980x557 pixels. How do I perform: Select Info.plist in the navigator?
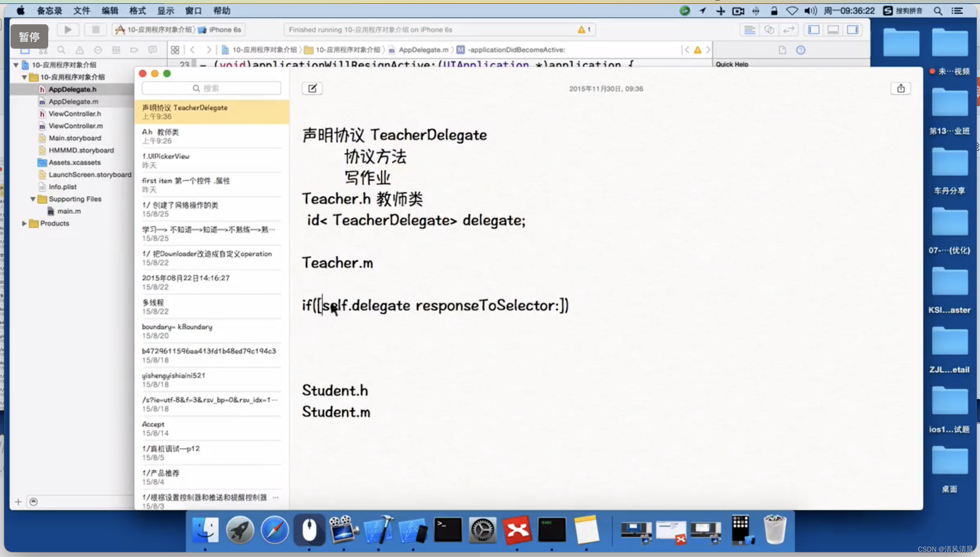62,187
